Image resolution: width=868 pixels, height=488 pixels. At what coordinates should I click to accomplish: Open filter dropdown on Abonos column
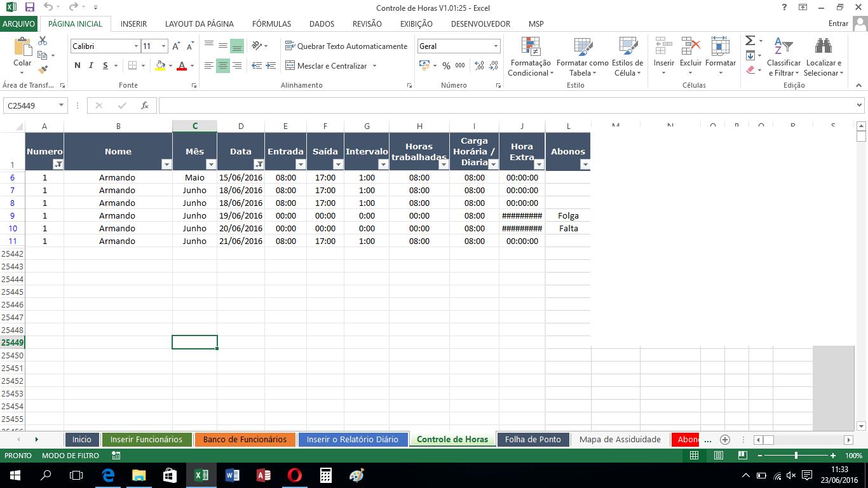pyautogui.click(x=585, y=165)
